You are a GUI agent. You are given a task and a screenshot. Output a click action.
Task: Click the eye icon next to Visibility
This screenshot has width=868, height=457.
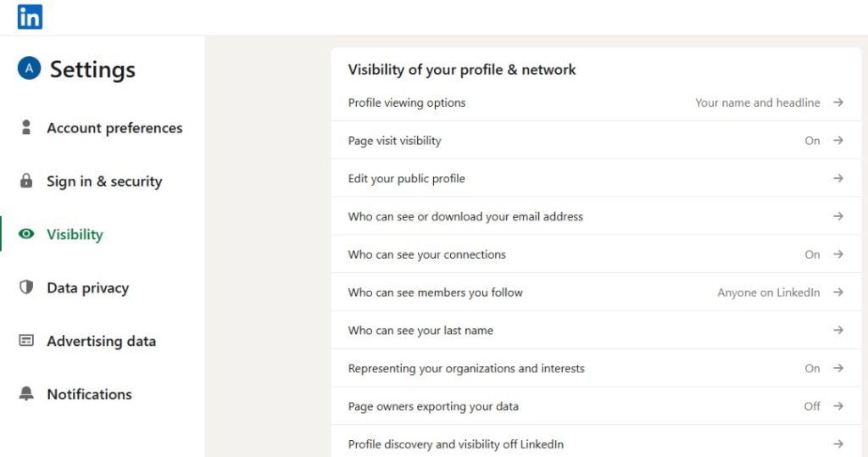(26, 234)
